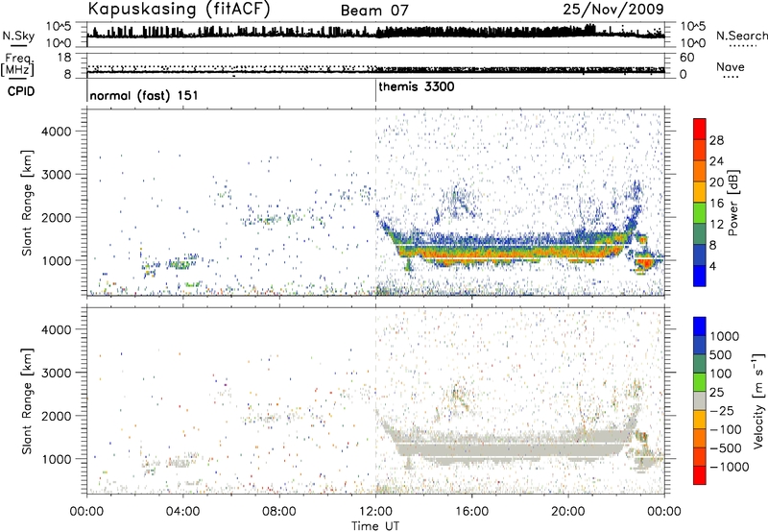768x532 pixels.
Task: Click the '20:00' time axis label
Action: point(567,512)
